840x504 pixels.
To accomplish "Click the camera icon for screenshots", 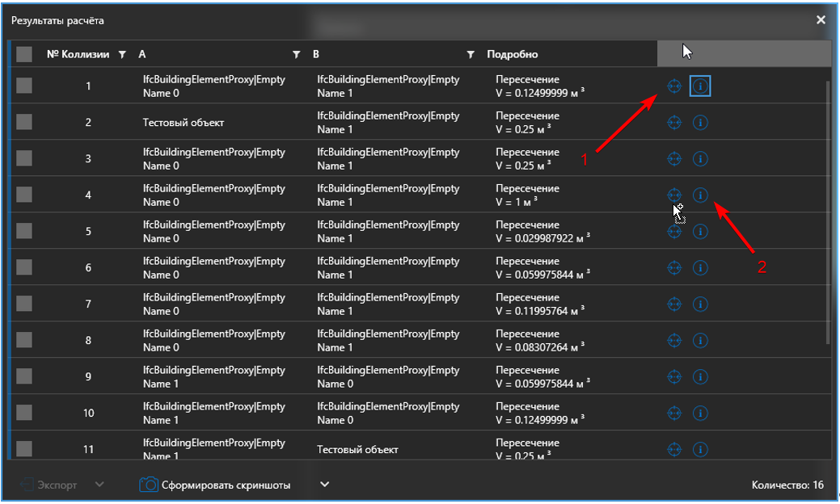I will [148, 485].
